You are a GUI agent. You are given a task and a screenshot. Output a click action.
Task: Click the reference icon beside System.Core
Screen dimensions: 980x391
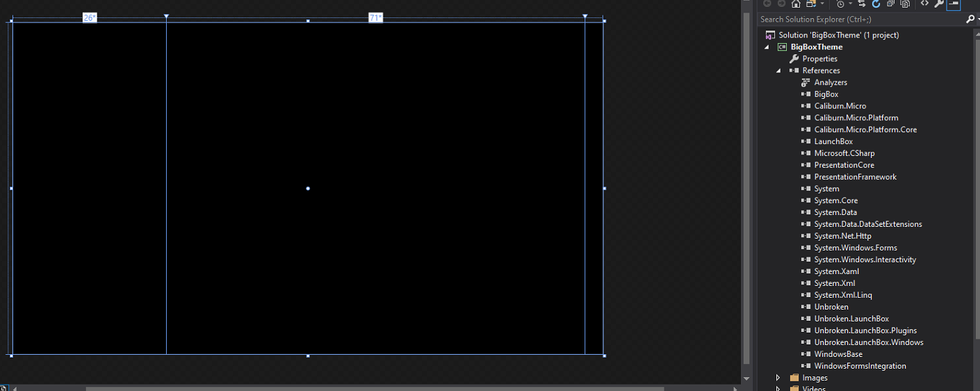click(x=806, y=201)
